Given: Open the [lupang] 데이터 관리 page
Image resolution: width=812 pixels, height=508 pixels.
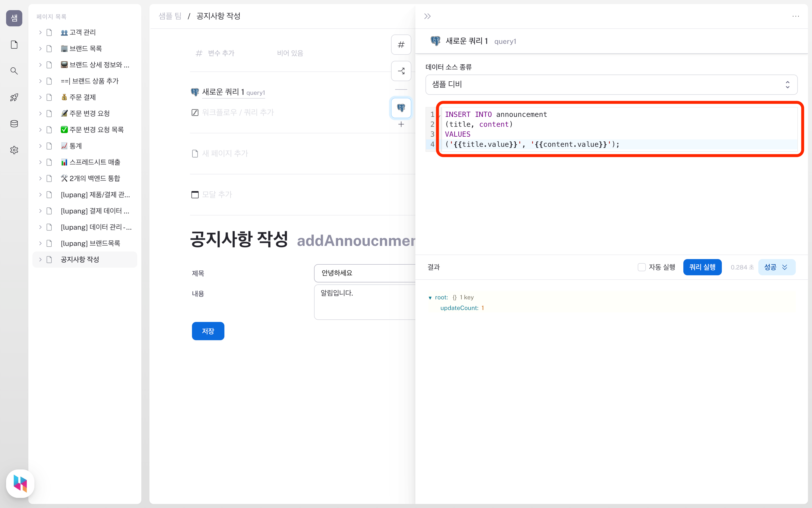Looking at the screenshot, I should pos(85,227).
